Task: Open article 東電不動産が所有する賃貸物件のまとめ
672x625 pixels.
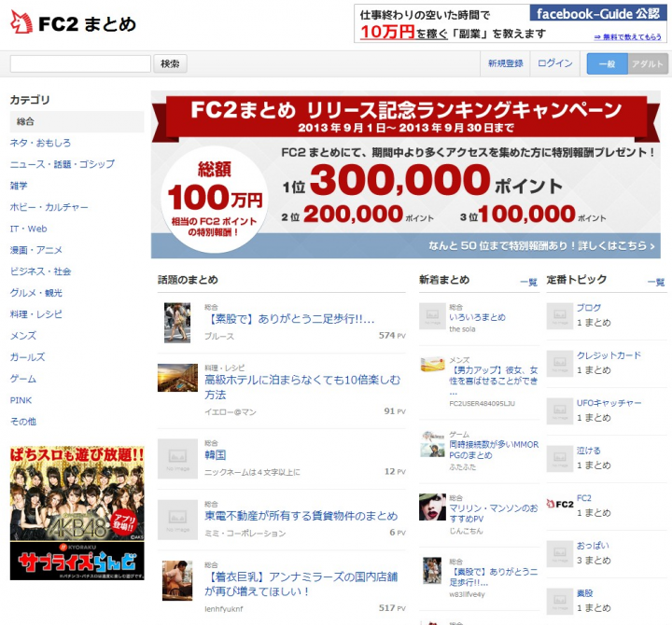Action: (301, 516)
